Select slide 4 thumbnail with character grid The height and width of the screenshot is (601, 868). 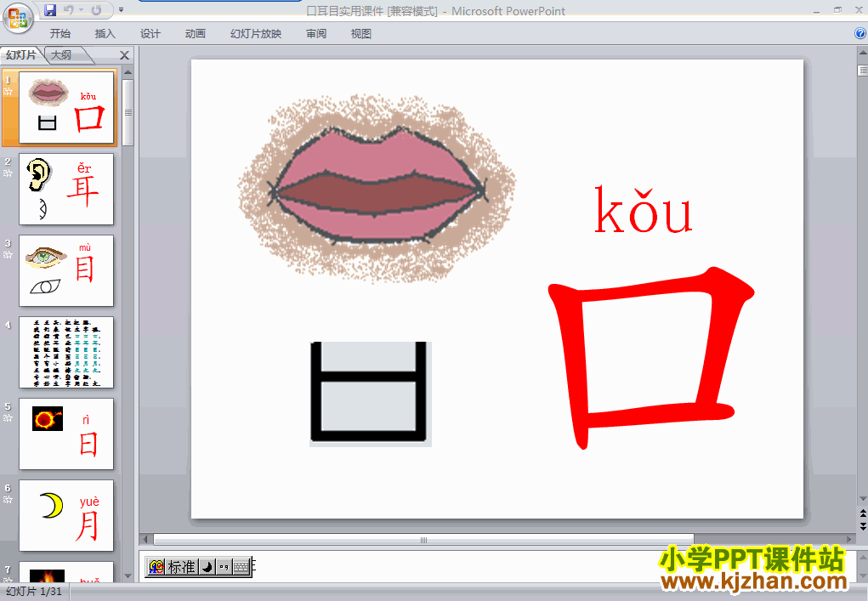click(x=66, y=353)
